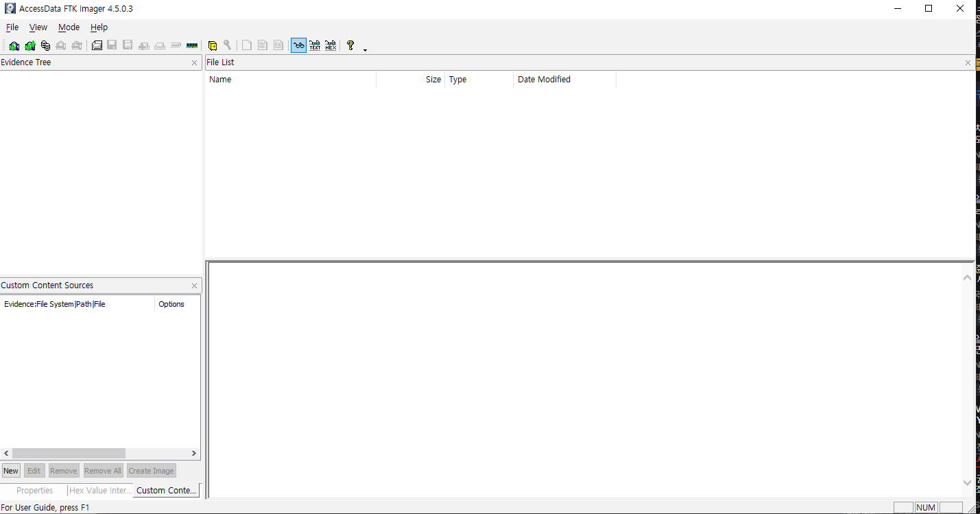The height and width of the screenshot is (514, 980).
Task: Click Create Custom Content Image toolbar icon
Action: click(160, 46)
